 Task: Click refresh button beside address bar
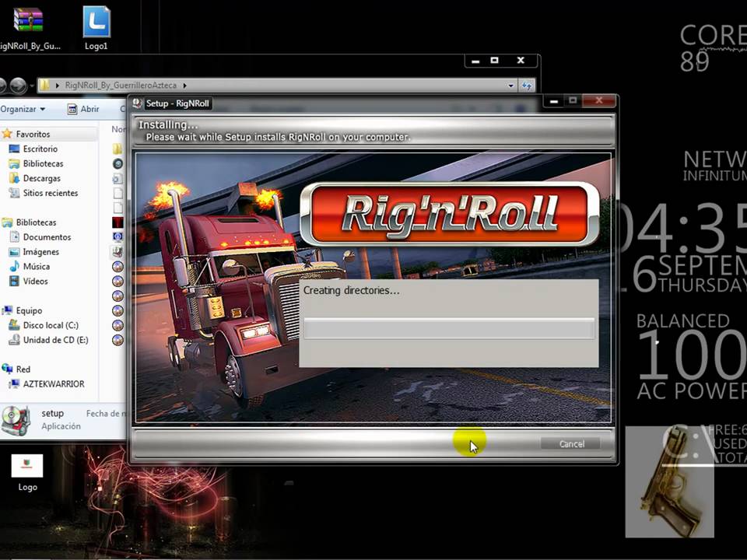tap(527, 86)
